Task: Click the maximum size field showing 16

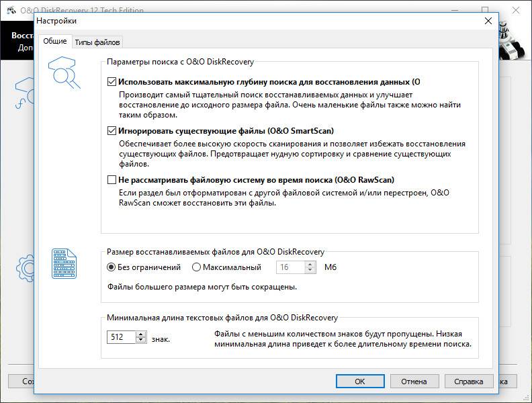Action: tap(290, 267)
